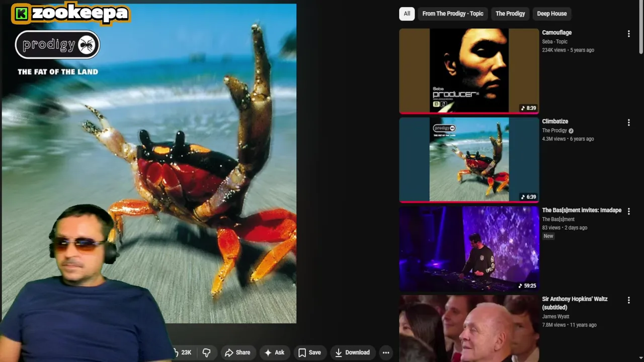Click the Climbatize video title
The image size is (644, 362).
point(555,121)
